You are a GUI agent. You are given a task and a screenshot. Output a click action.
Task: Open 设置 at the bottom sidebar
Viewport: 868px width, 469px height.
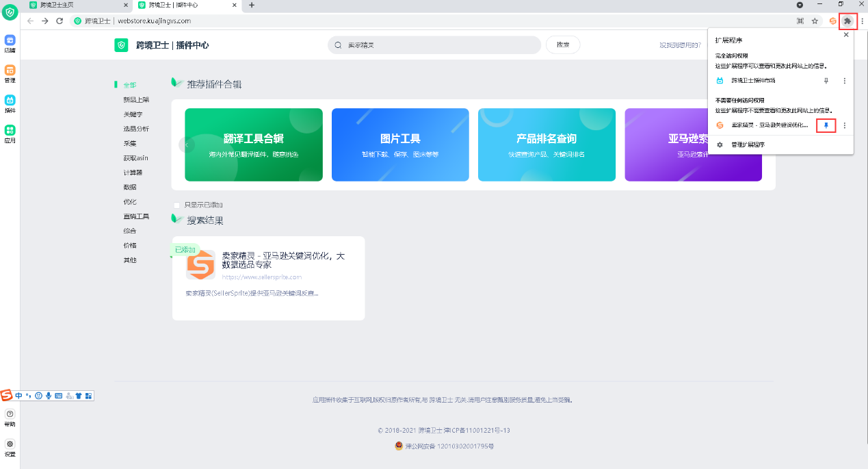(9, 448)
